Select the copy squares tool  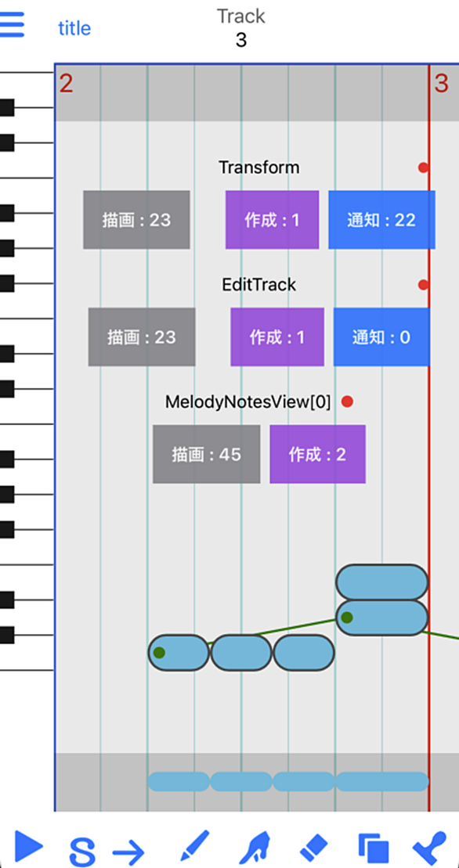click(373, 847)
